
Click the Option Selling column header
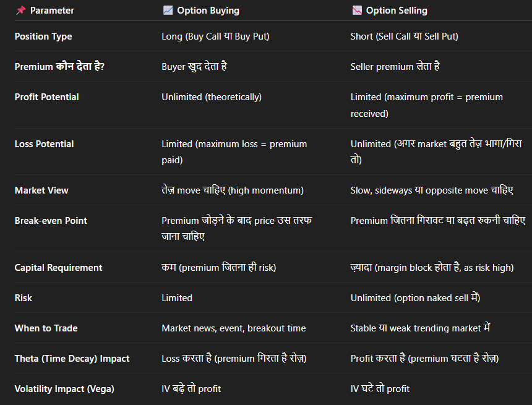[397, 11]
